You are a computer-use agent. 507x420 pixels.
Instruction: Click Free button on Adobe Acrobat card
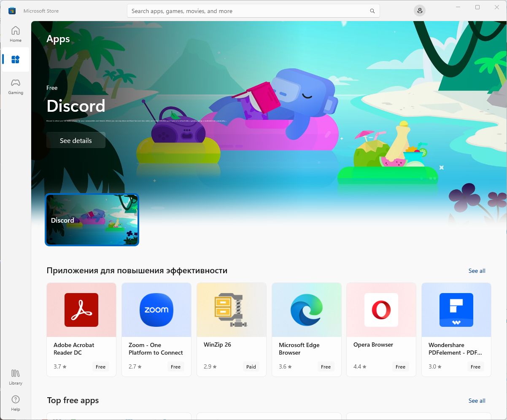100,367
